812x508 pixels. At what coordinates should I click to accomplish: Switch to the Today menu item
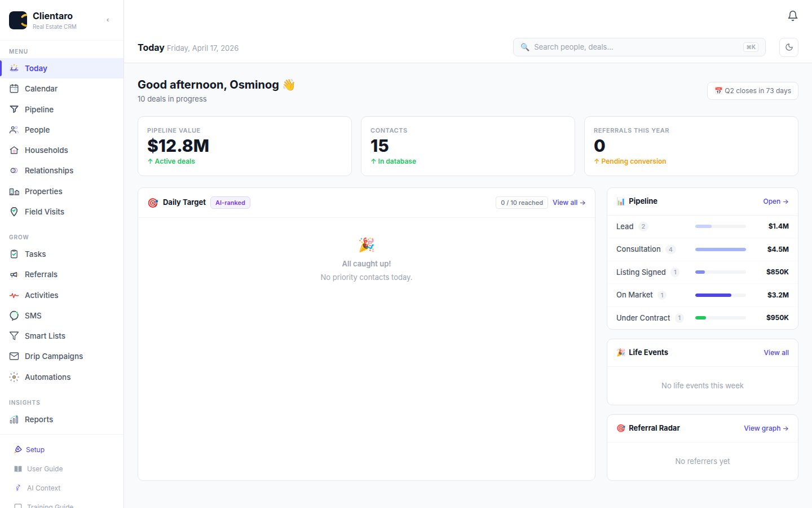coord(36,68)
